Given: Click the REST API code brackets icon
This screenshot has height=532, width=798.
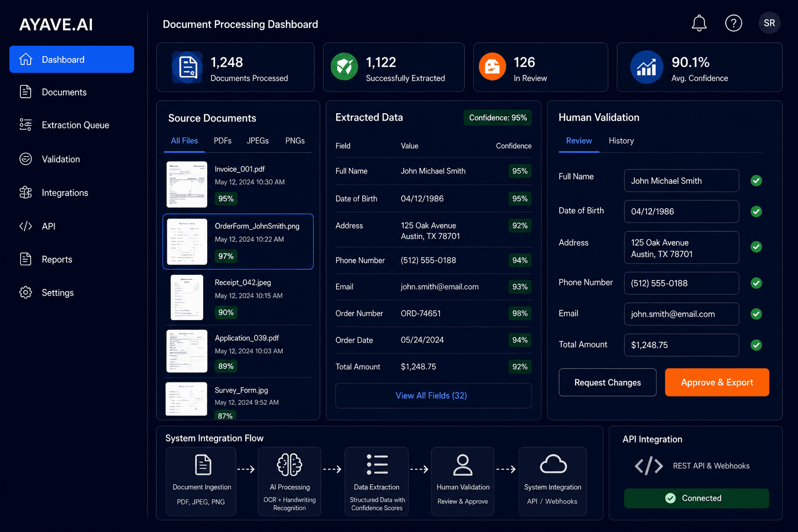Looking at the screenshot, I should [x=648, y=466].
